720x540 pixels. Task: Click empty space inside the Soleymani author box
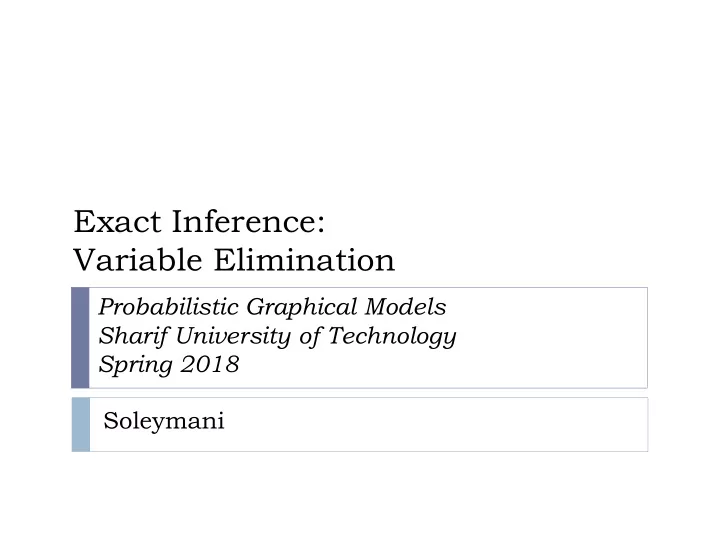436,424
